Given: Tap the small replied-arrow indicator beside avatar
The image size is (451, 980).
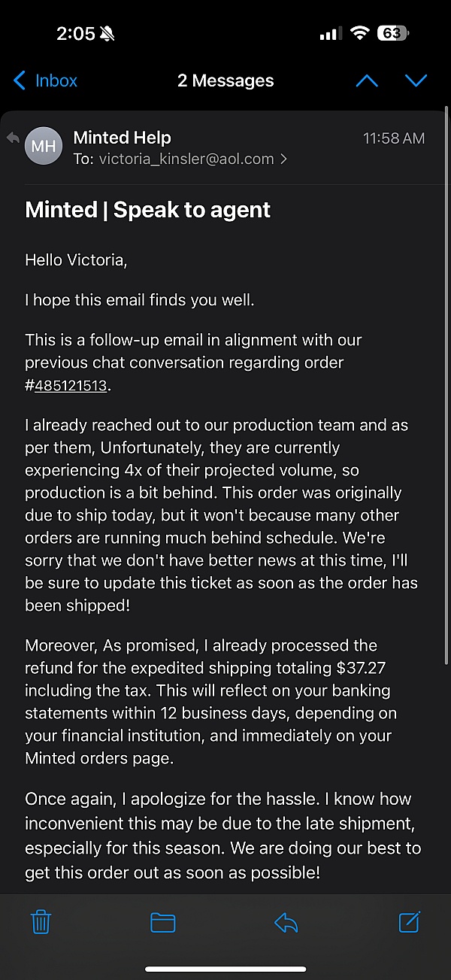Looking at the screenshot, I should coord(13,138).
